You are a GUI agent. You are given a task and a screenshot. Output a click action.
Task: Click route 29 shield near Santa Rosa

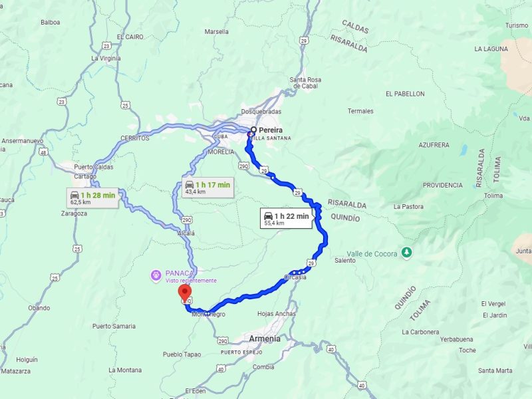304,41
